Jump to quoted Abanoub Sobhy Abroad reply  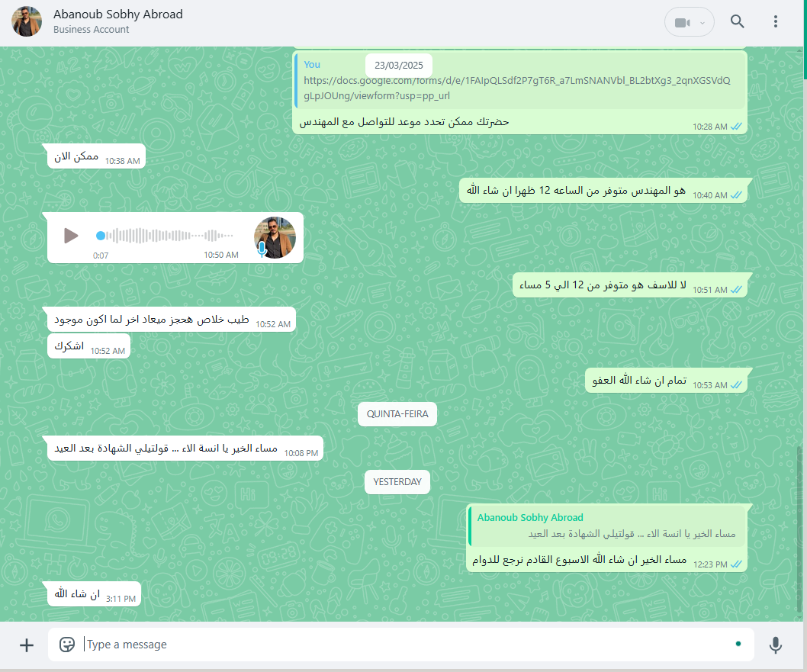(x=606, y=526)
